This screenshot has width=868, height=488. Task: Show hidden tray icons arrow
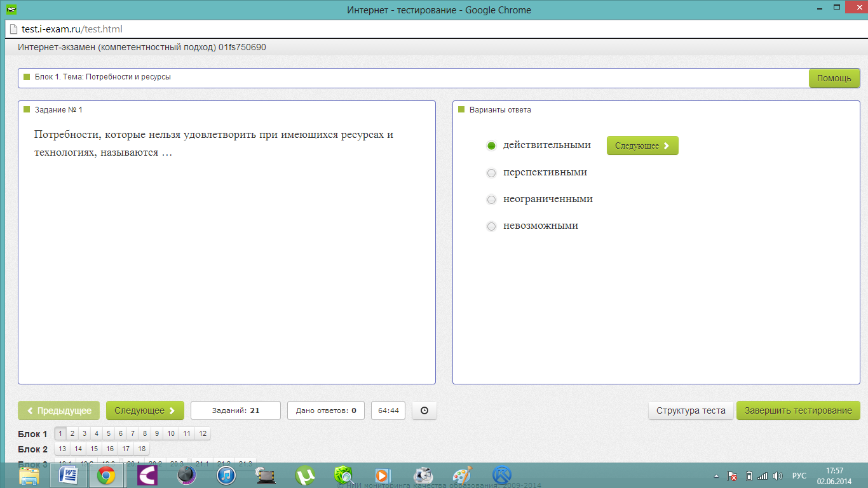click(x=717, y=476)
